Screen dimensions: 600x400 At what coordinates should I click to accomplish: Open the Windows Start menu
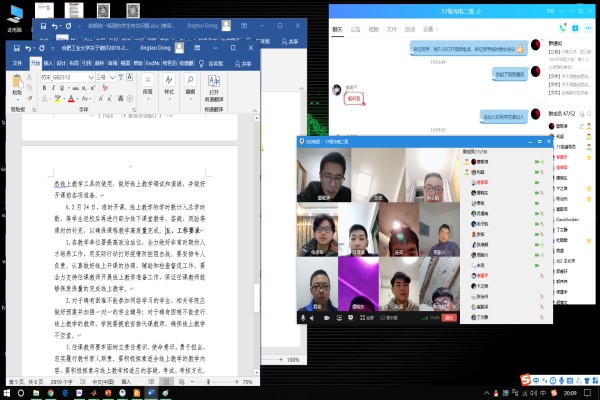pyautogui.click(x=7, y=393)
